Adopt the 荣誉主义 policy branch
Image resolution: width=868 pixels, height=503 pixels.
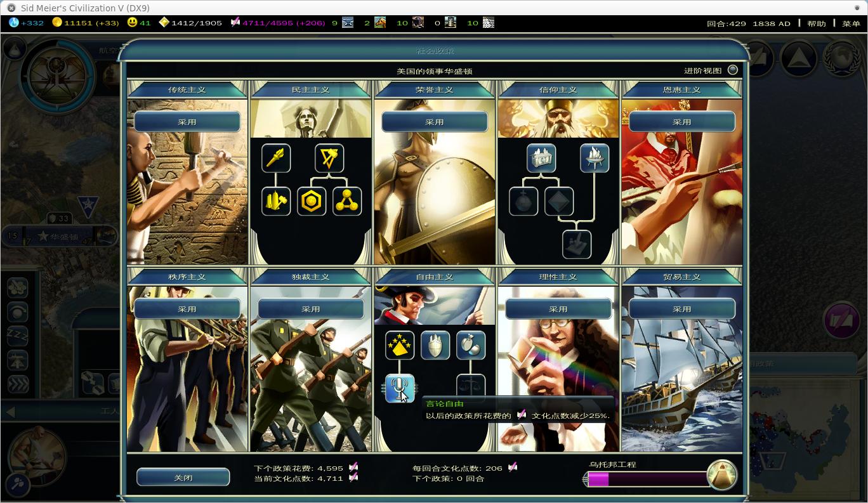pos(435,122)
